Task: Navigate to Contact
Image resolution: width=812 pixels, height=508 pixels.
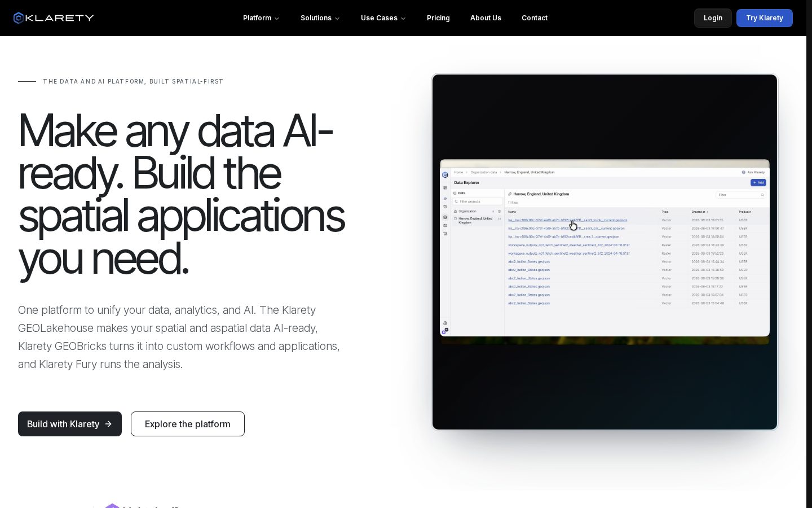Action: tap(535, 18)
